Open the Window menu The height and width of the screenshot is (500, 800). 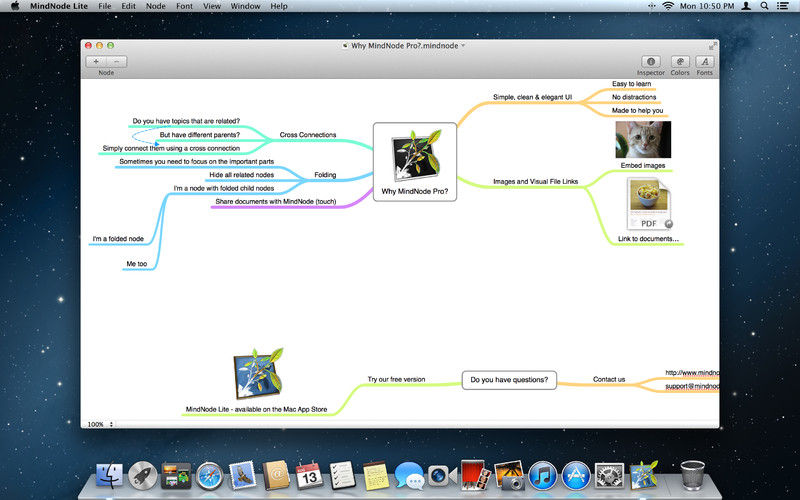[x=245, y=6]
